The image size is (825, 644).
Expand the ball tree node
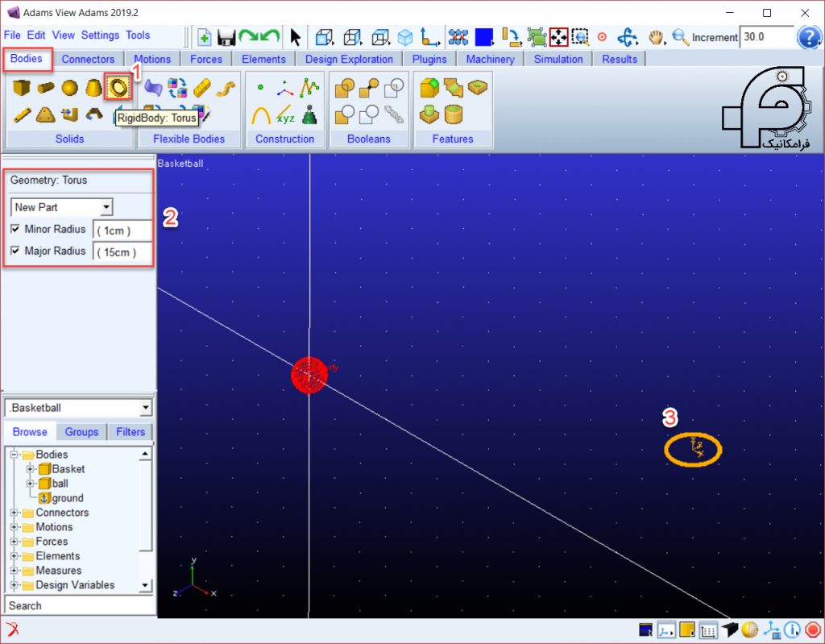[x=30, y=484]
